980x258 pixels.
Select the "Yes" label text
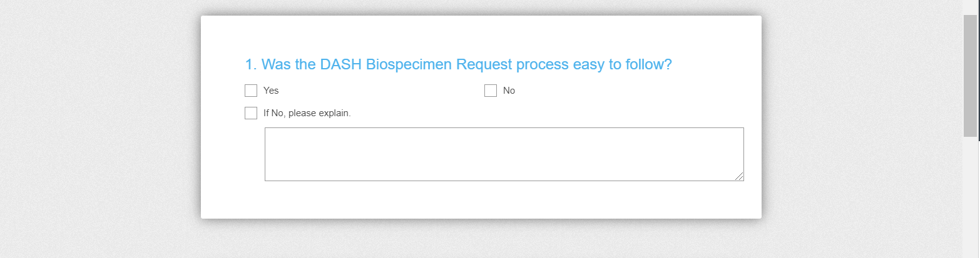(x=271, y=91)
